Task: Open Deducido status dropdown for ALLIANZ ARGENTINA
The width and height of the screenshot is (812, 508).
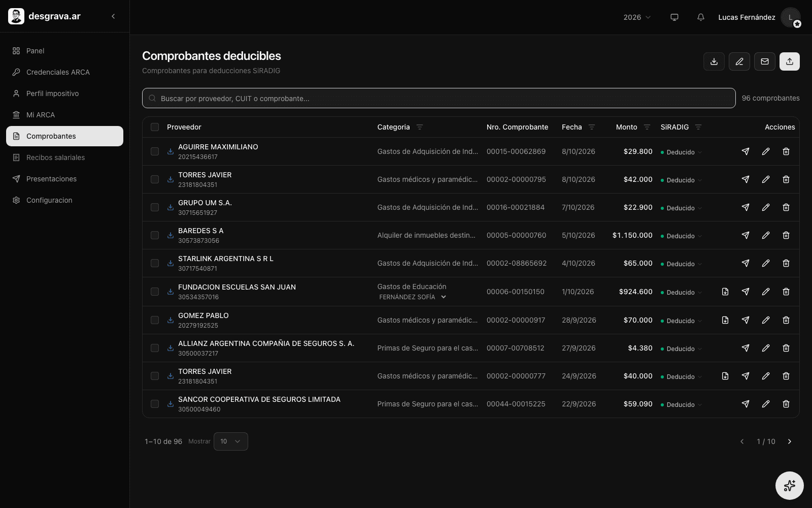Action: click(x=682, y=348)
